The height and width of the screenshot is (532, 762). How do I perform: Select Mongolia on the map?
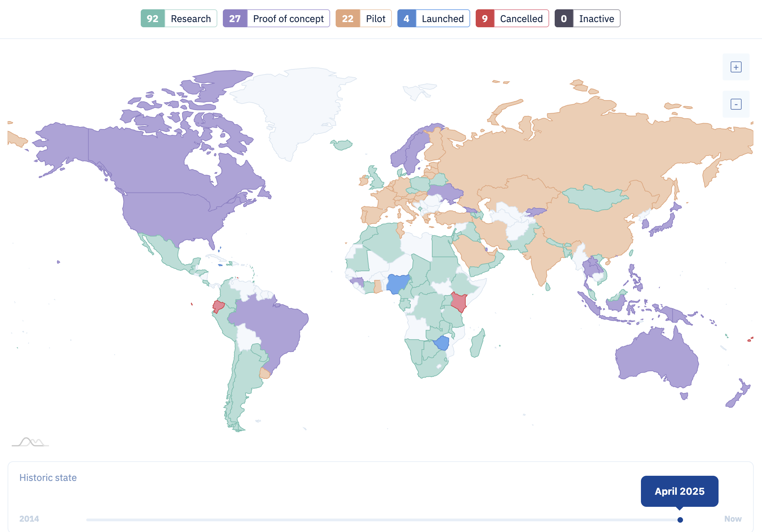click(595, 199)
